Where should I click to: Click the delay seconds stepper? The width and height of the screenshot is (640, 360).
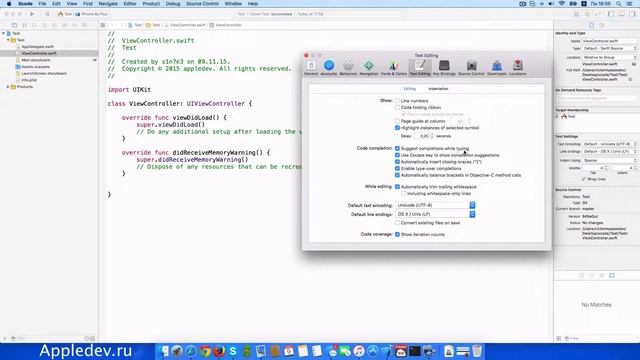pos(432,136)
